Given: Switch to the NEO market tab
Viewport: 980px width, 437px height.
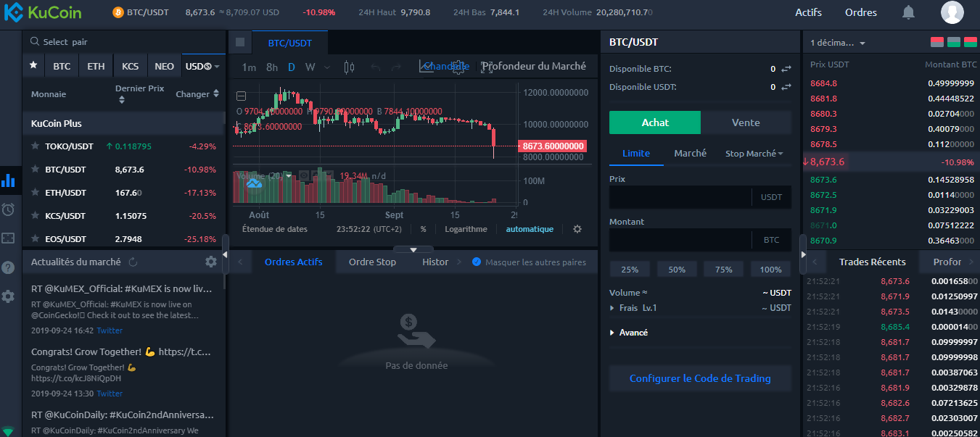Looking at the screenshot, I should click(x=165, y=66).
